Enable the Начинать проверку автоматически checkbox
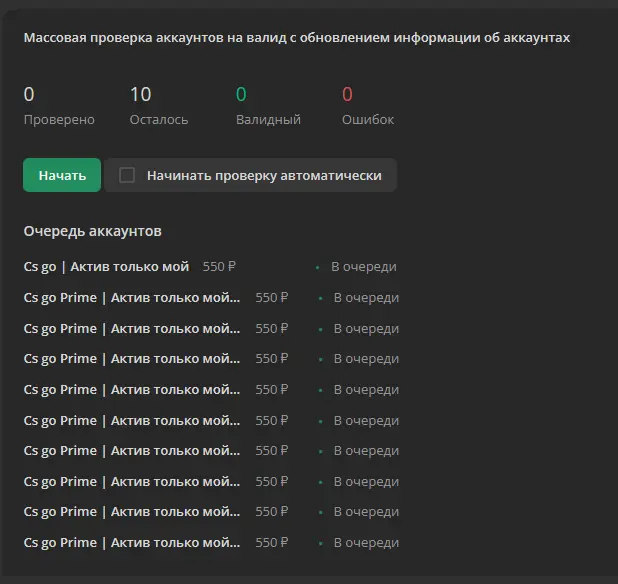Image resolution: width=618 pixels, height=584 pixels. (127, 175)
